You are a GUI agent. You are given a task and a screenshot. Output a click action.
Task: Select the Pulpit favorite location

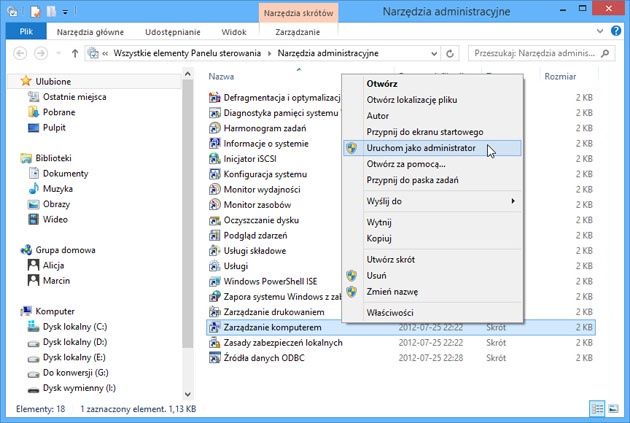click(54, 127)
